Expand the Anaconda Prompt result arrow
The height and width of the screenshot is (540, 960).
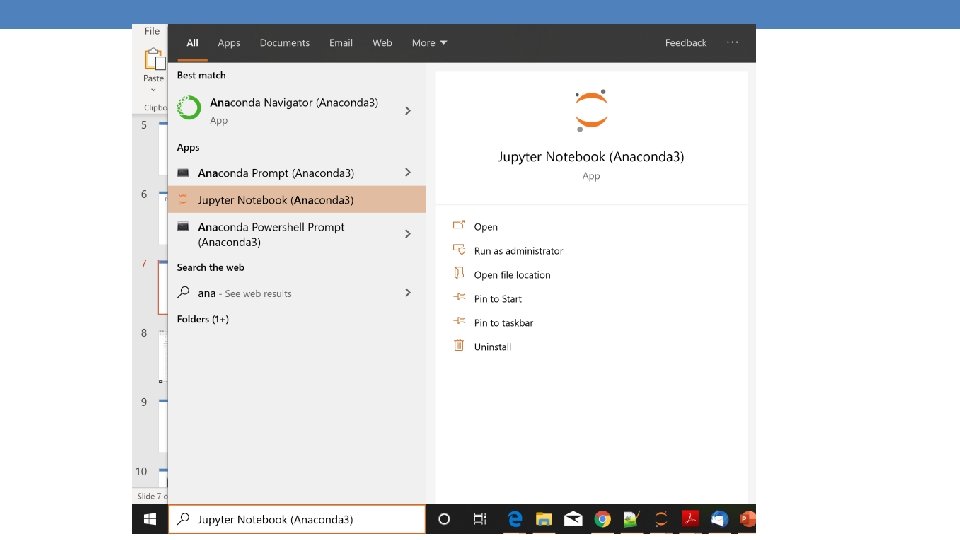coord(408,173)
